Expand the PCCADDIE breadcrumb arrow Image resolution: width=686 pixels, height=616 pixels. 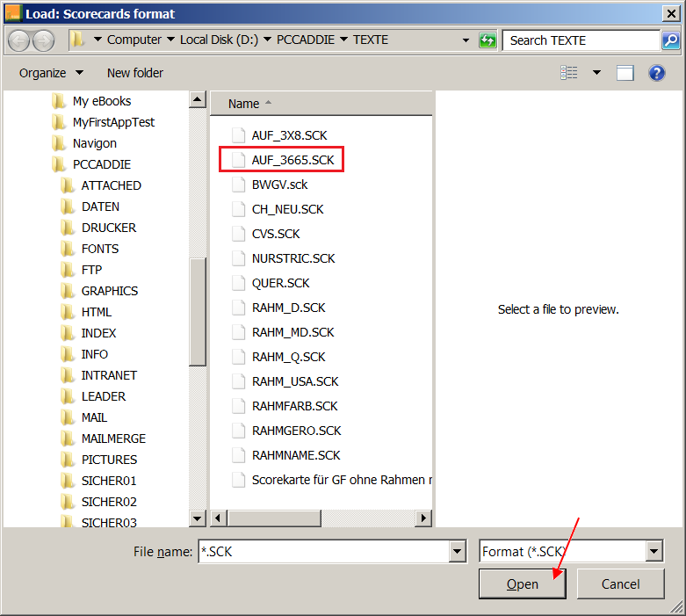point(343,40)
